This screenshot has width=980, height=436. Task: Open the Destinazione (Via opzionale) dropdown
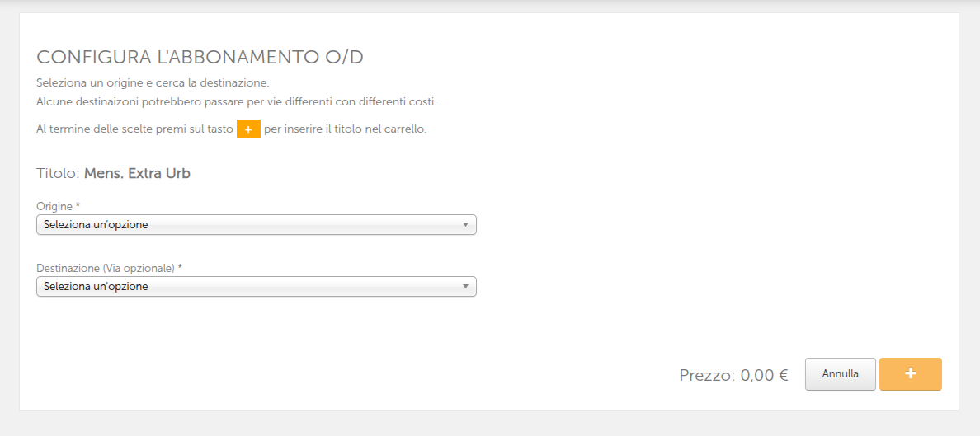[256, 286]
